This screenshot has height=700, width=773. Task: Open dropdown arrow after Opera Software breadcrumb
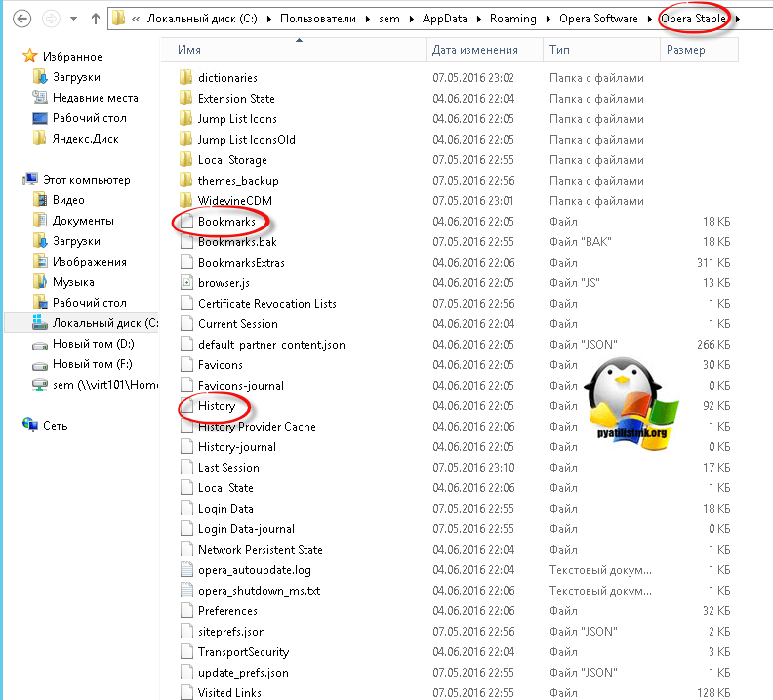pos(650,20)
